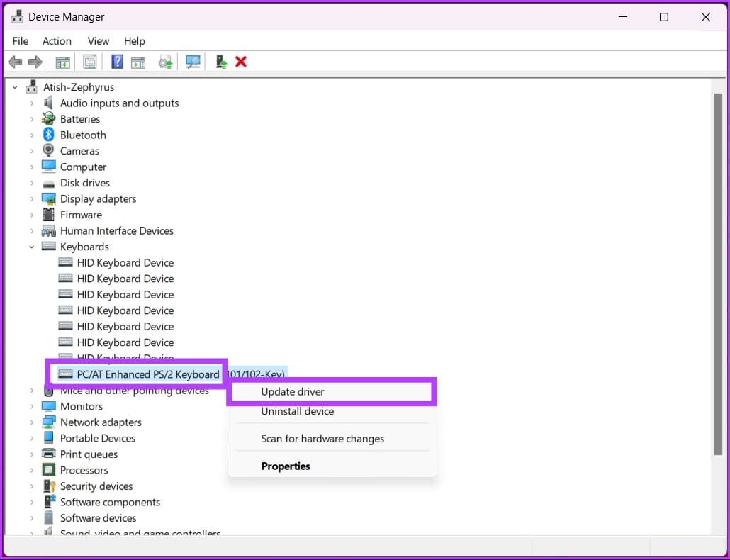Select the Atish-Zephyrus computer name
Screen dimensions: 730x560
click(79, 87)
